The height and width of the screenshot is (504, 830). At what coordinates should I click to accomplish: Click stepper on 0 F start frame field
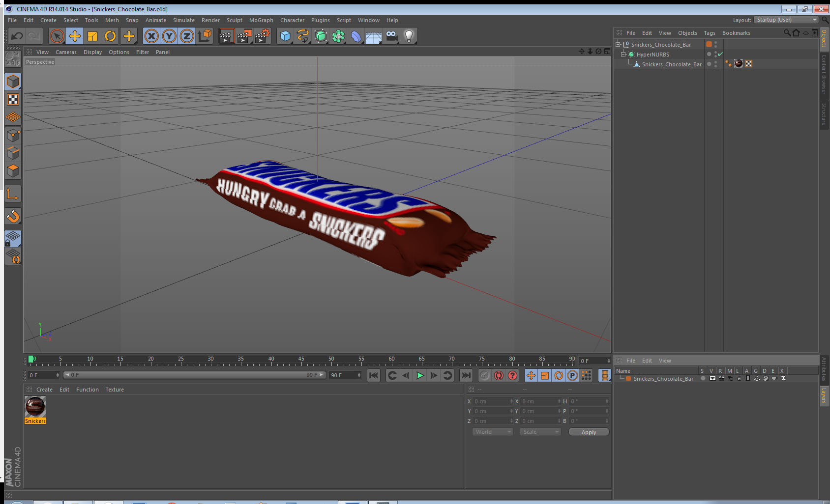click(58, 375)
